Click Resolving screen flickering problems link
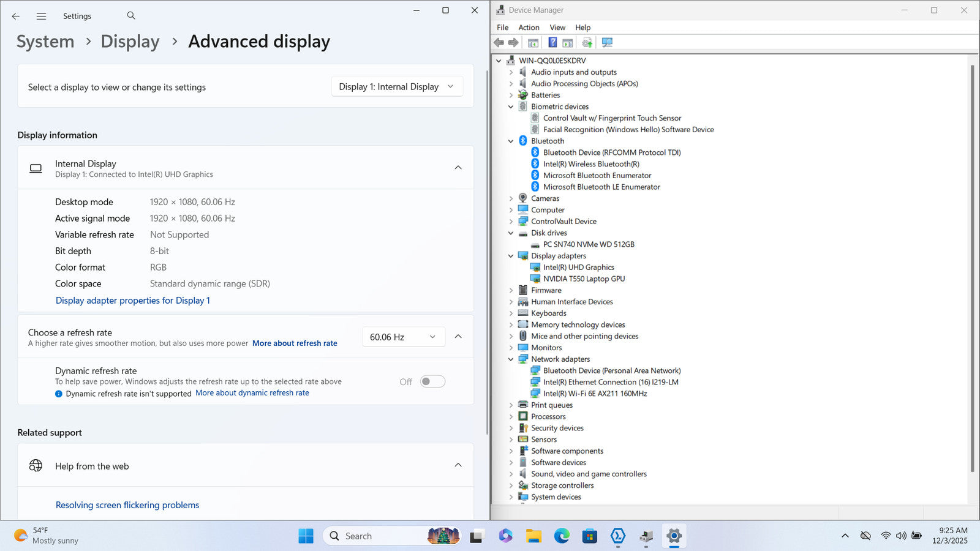 (127, 505)
